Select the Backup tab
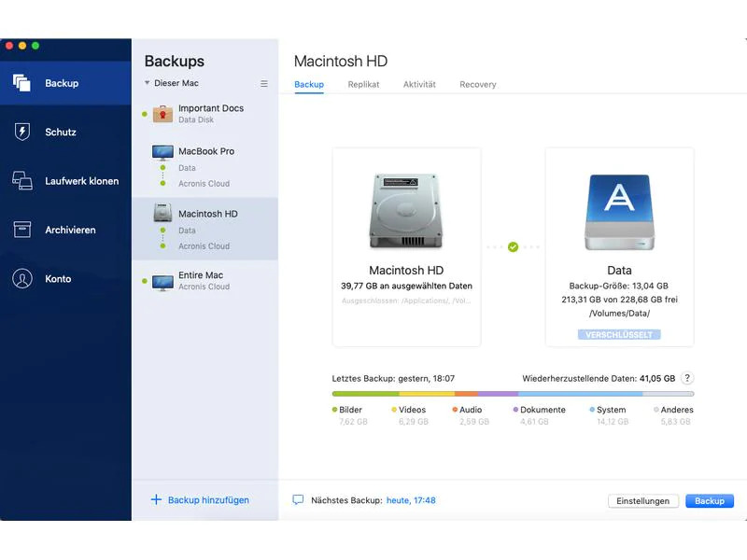 click(309, 84)
